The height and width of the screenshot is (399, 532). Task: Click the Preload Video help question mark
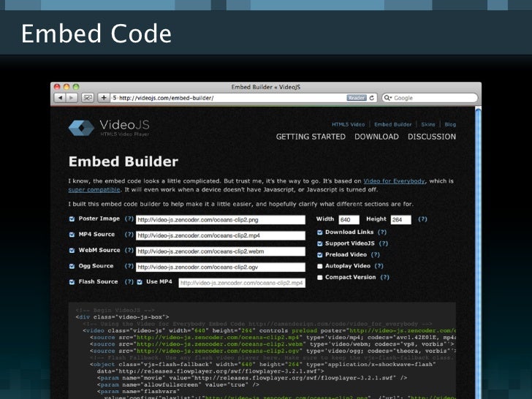coord(376,254)
